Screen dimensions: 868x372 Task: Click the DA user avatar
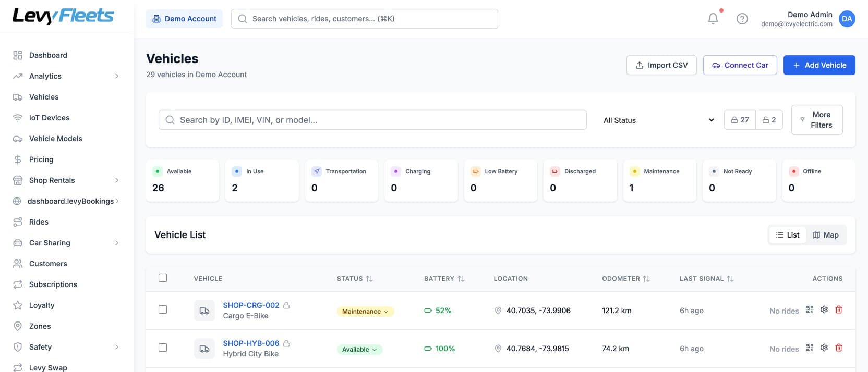tap(847, 19)
